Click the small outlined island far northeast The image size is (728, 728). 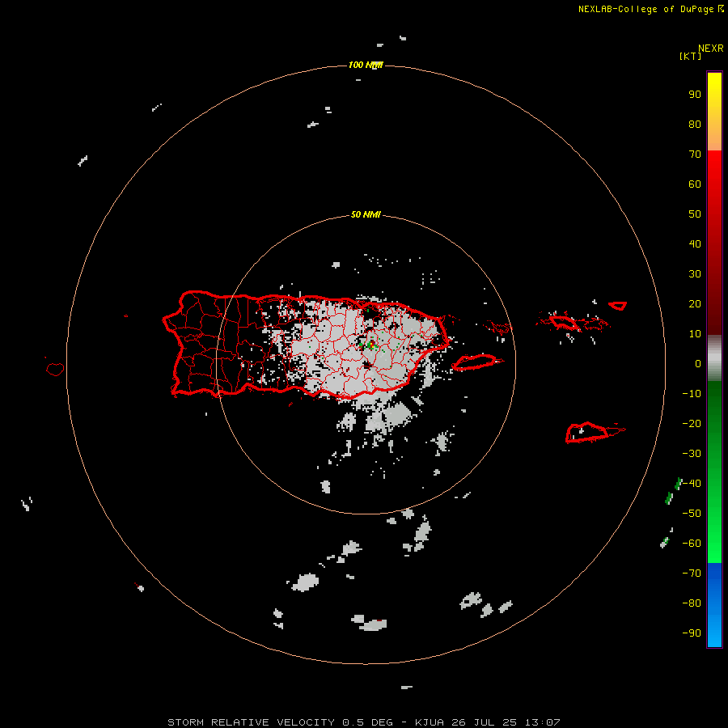click(617, 306)
